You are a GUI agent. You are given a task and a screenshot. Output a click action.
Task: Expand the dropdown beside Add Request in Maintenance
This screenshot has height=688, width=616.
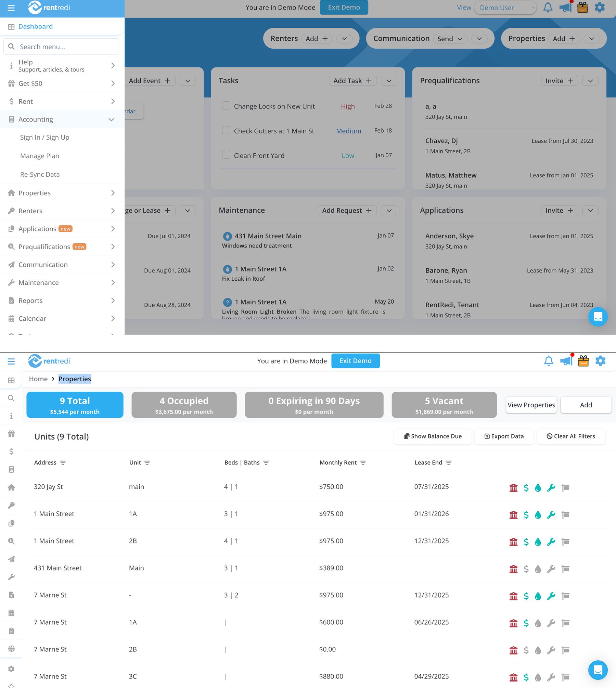pyautogui.click(x=389, y=211)
